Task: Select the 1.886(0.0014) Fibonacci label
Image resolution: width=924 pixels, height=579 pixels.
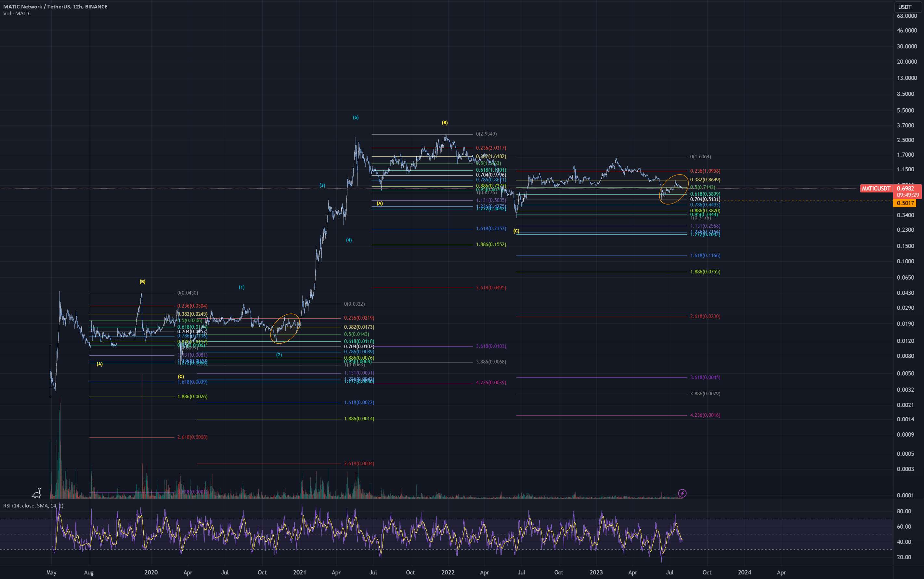Action: point(359,419)
